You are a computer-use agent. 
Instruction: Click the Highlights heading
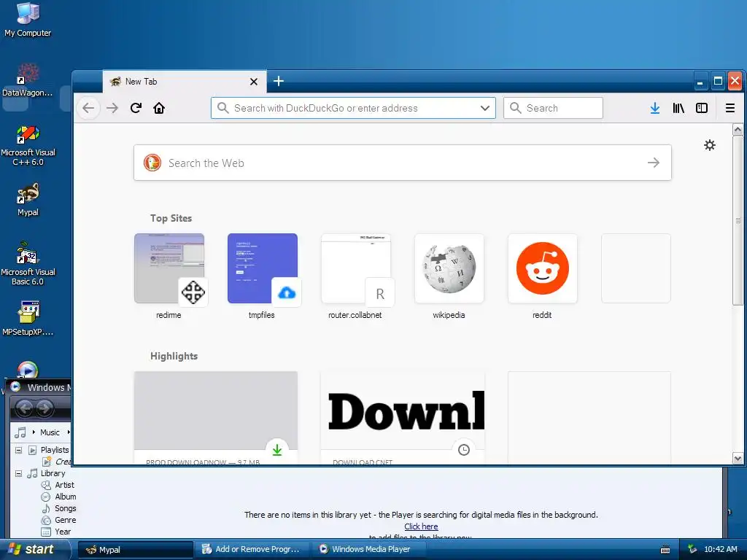pyautogui.click(x=174, y=356)
